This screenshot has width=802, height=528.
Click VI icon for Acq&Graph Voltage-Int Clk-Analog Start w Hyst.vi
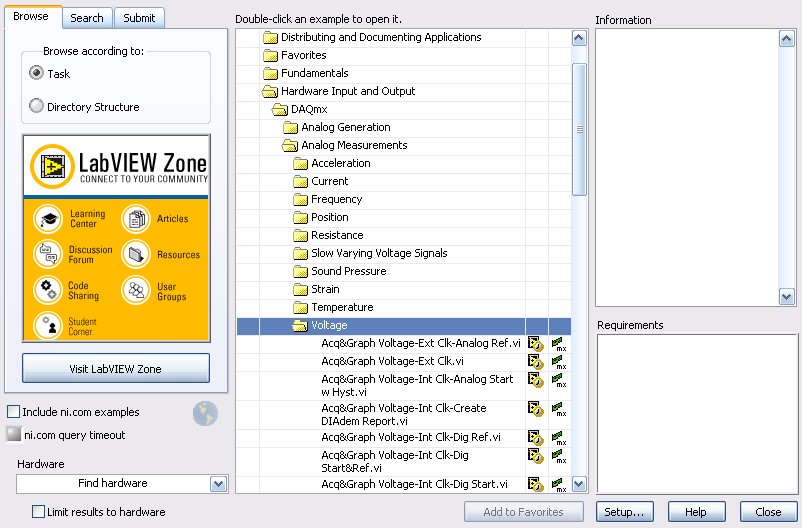(x=536, y=380)
